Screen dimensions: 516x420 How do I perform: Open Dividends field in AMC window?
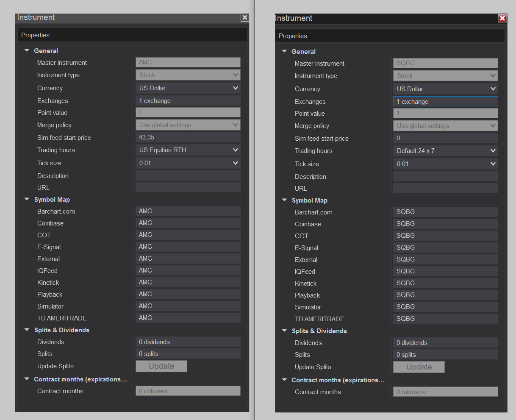point(188,342)
